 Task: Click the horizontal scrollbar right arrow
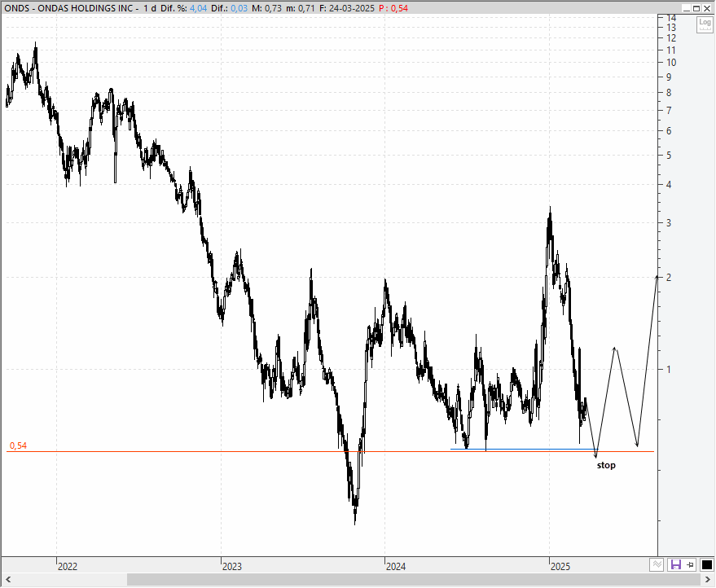[708, 580]
